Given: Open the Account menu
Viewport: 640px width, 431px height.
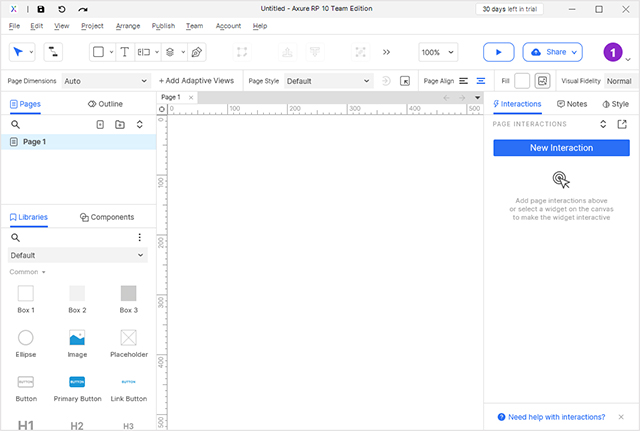Looking at the screenshot, I should pos(228,26).
